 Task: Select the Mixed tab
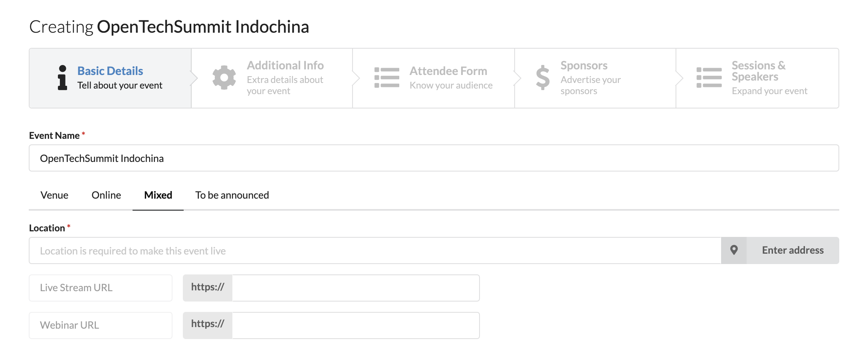tap(158, 195)
